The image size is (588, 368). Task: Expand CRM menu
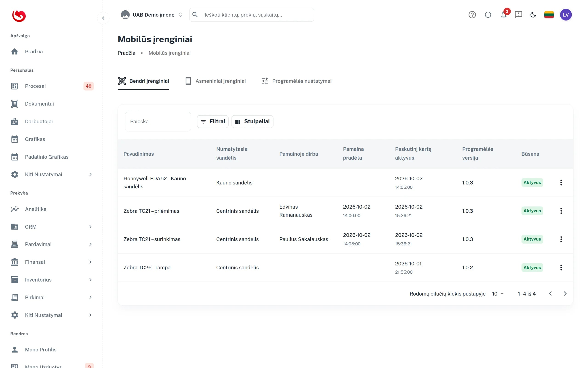click(x=51, y=227)
